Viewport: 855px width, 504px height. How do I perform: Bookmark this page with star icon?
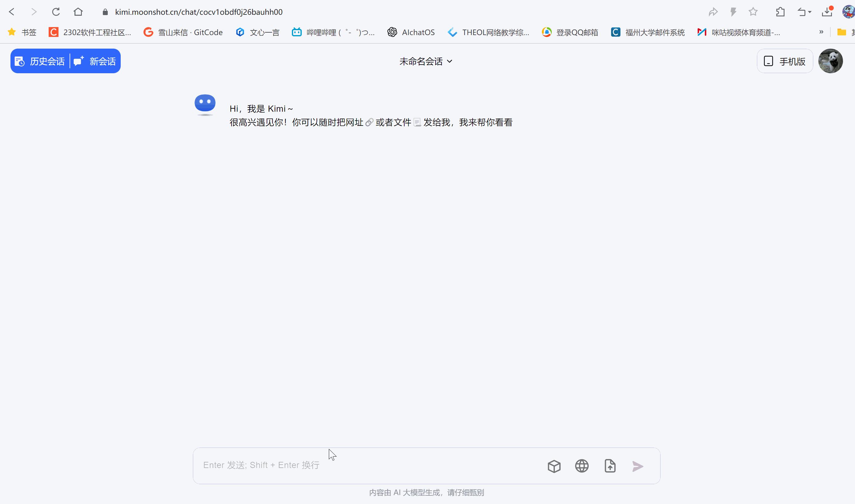coord(753,12)
